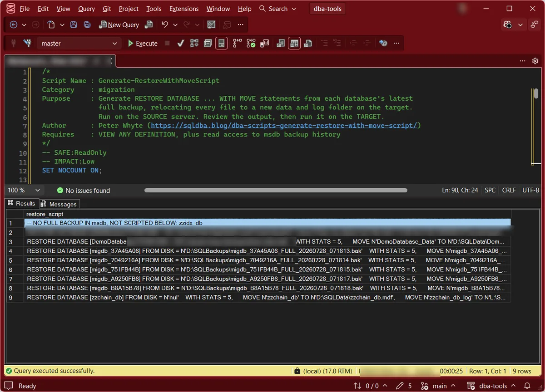
Task: Open the SQL editor toolbar overflow options
Action: [396, 43]
